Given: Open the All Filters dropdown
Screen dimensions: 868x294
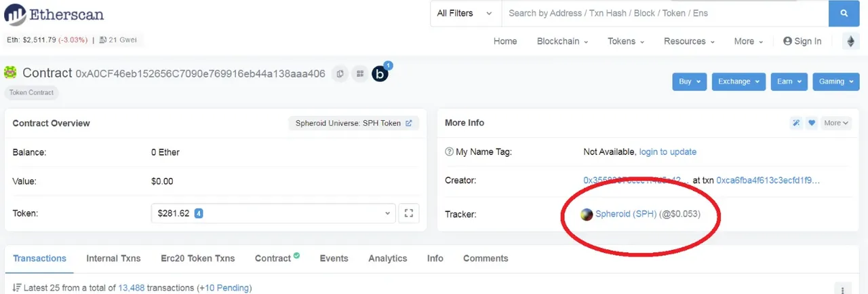Looking at the screenshot, I should pyautogui.click(x=465, y=13).
